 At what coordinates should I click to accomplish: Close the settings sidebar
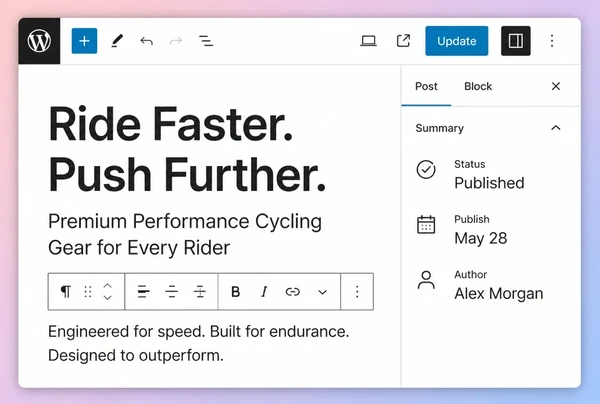pos(556,86)
